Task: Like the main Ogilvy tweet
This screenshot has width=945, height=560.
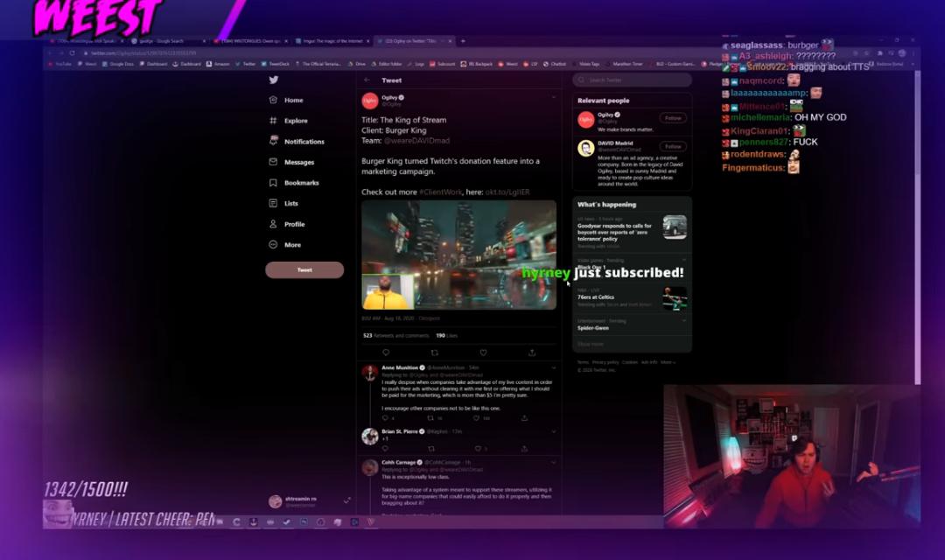Action: [483, 353]
